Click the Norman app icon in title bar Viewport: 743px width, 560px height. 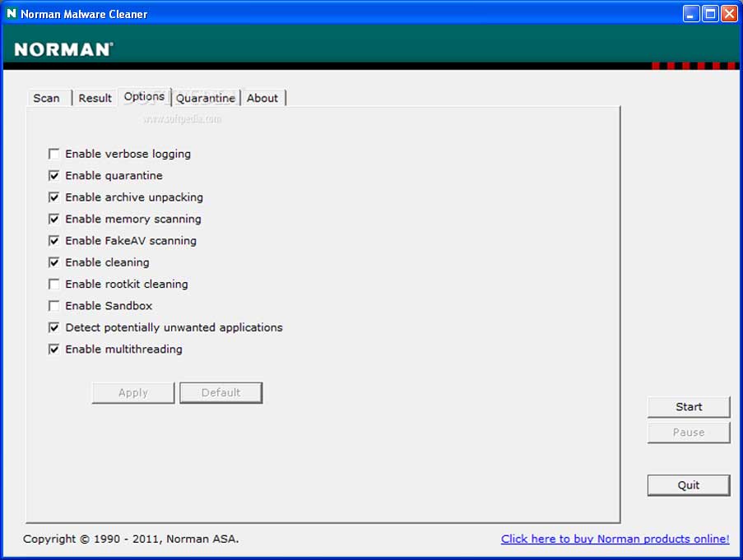point(11,13)
